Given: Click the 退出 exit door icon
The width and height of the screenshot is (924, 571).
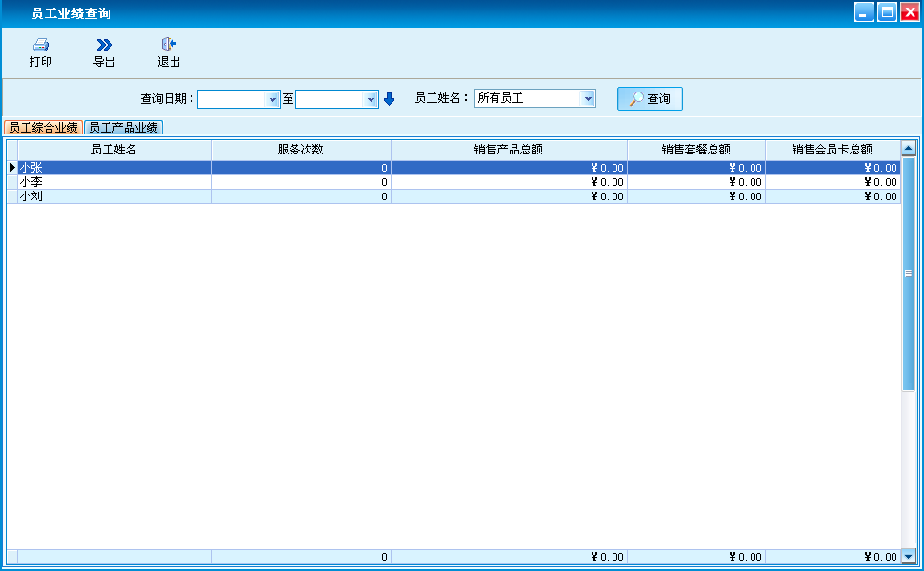Looking at the screenshot, I should (169, 45).
